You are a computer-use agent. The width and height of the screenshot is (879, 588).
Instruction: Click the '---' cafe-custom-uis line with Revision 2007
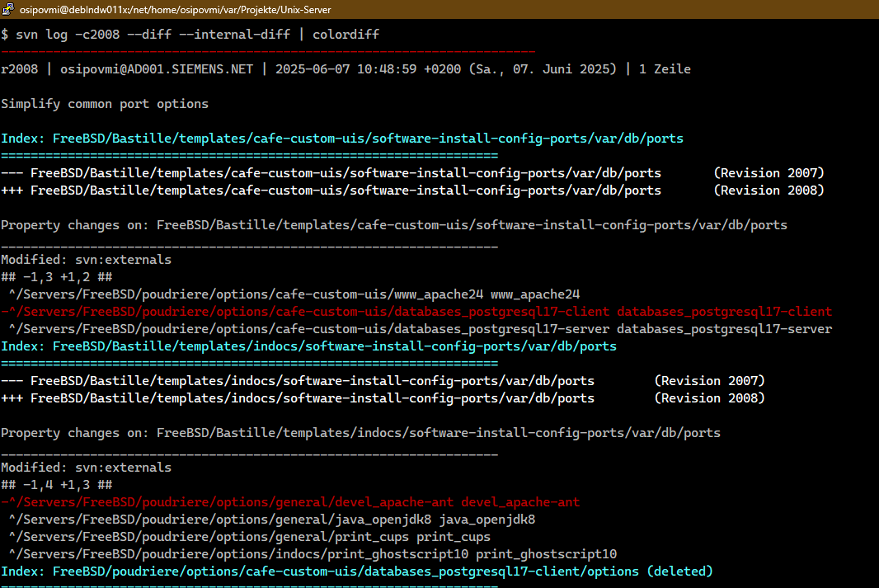412,173
